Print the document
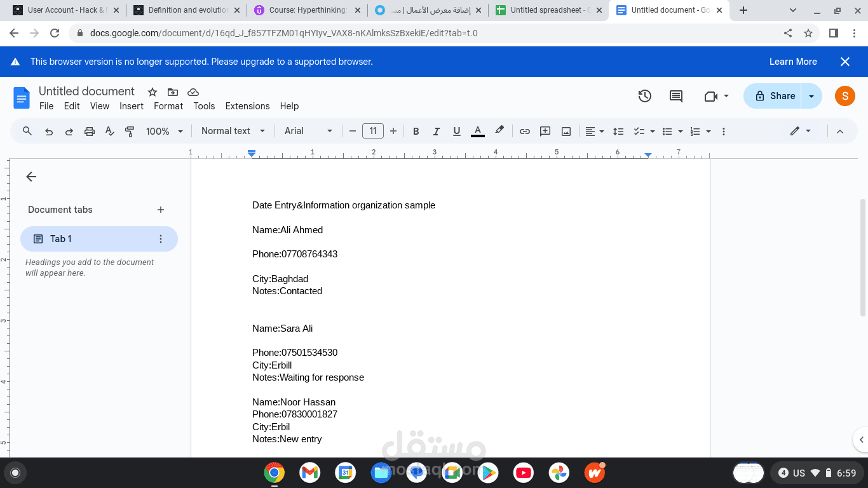 [90, 132]
